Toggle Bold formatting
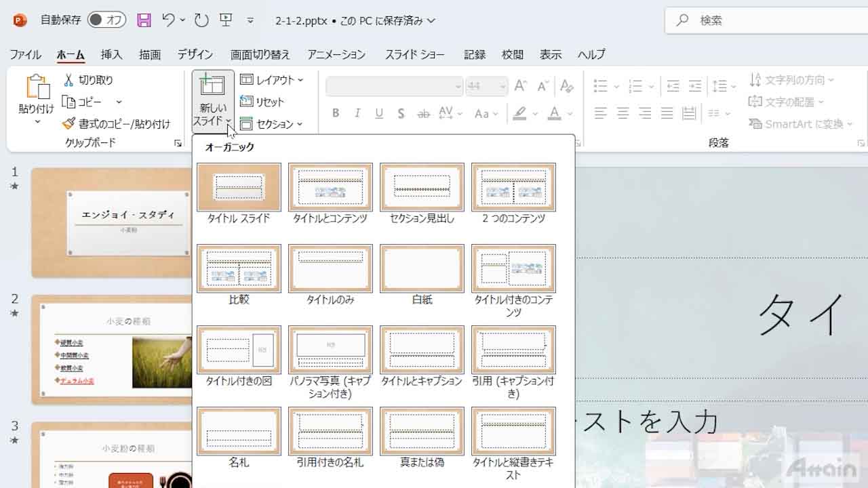 [x=336, y=113]
